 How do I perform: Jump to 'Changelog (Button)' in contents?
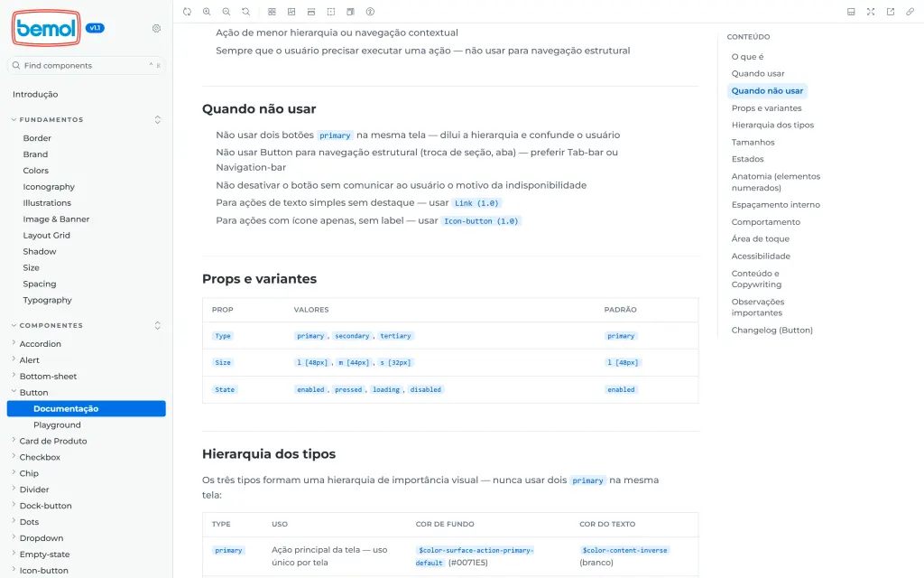point(772,331)
